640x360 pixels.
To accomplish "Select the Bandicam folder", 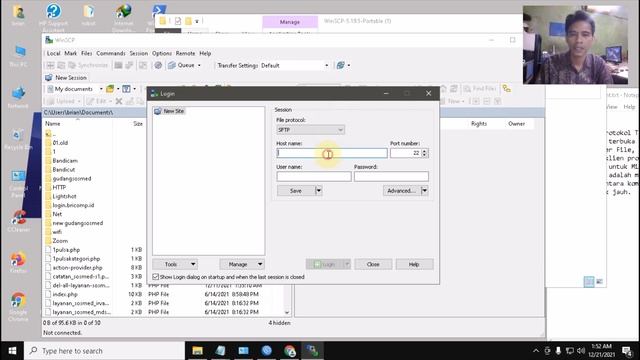I will click(65, 161).
